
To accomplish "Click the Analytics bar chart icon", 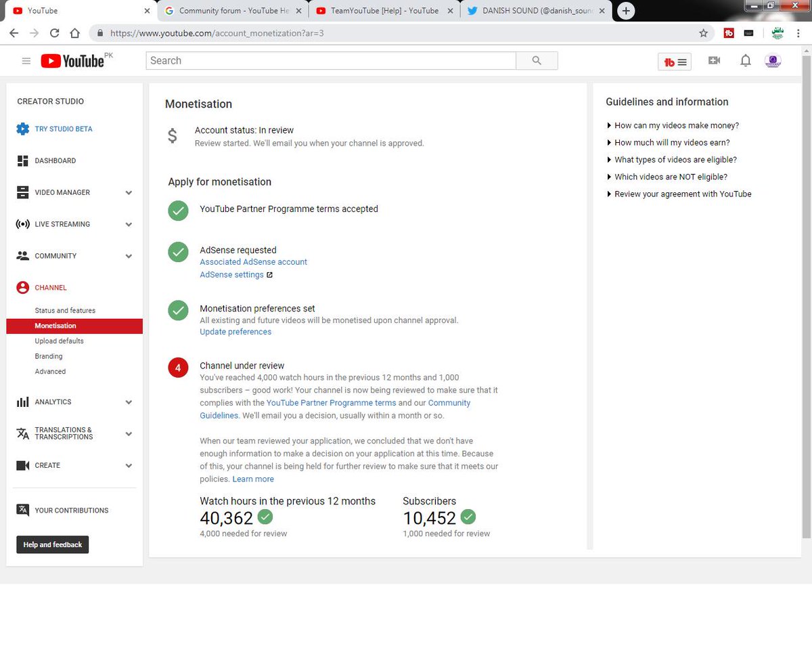I will point(22,402).
